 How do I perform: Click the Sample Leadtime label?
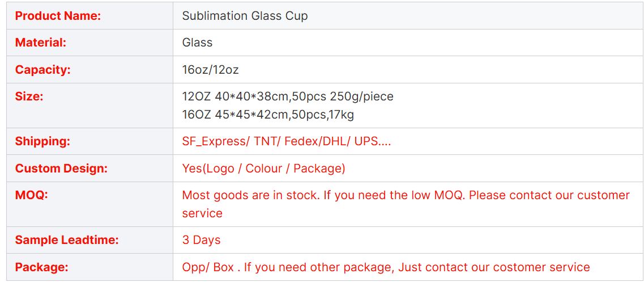coord(67,240)
